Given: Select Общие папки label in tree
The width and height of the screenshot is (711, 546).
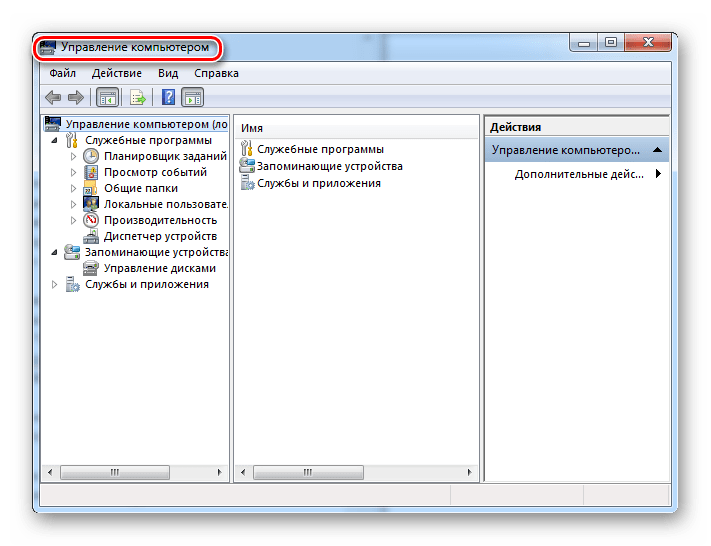Looking at the screenshot, I should click(141, 188).
